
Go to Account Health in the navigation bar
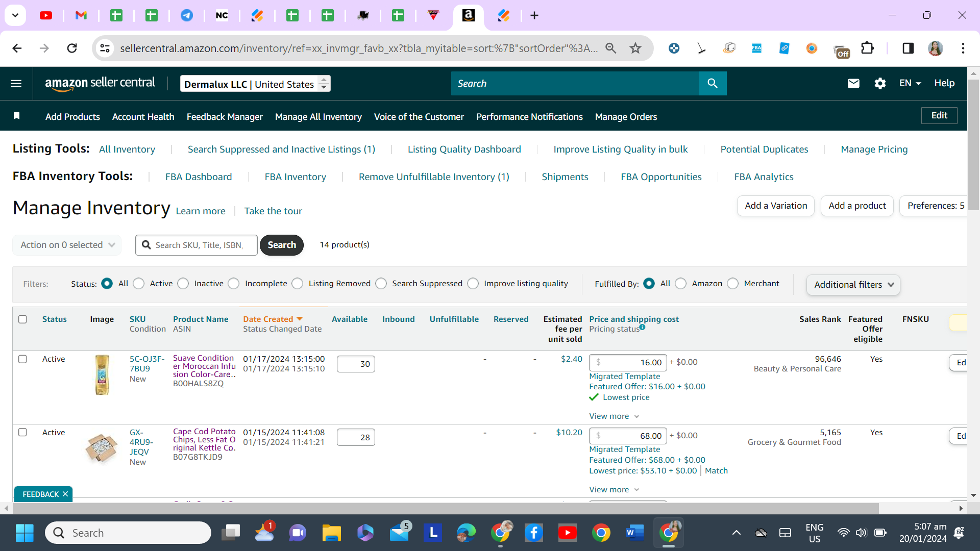[143, 117]
